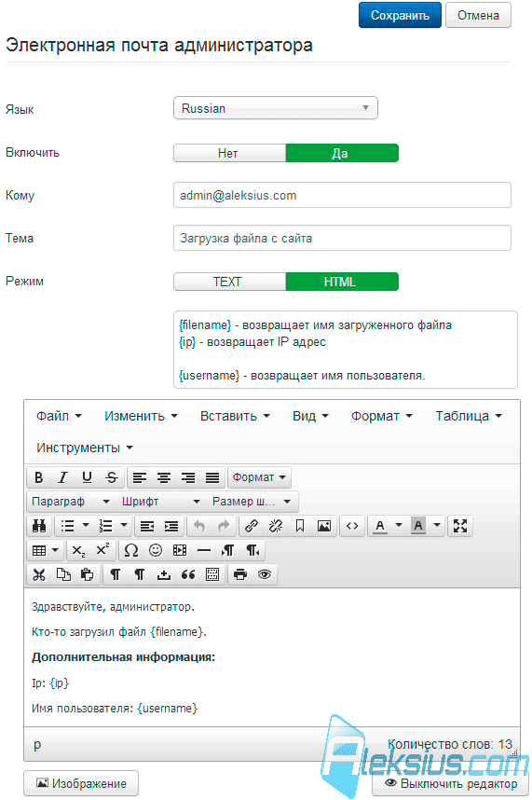The height and width of the screenshot is (800, 532).
Task: Open the Шрифт font family dropdown
Action: point(160,502)
